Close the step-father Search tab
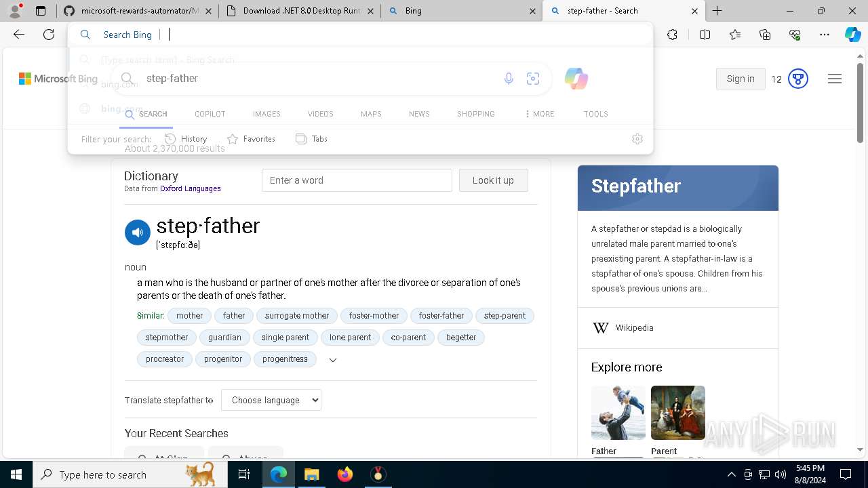 [694, 11]
